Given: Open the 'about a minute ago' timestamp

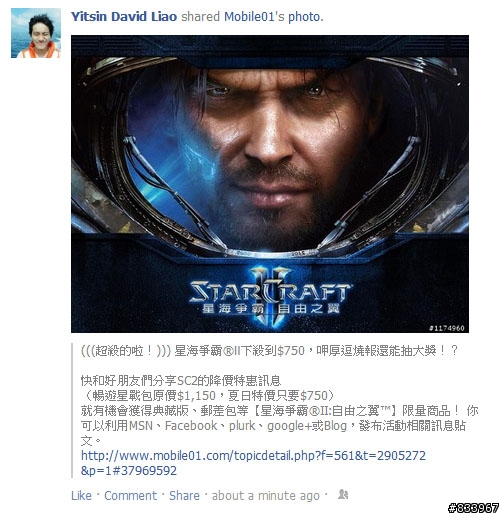Looking at the screenshot, I should [x=266, y=496].
